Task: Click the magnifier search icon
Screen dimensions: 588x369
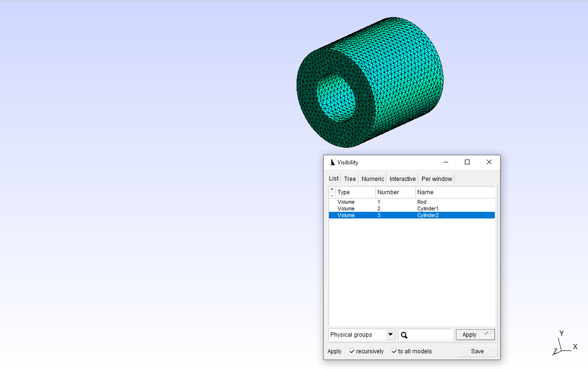Action: [404, 335]
